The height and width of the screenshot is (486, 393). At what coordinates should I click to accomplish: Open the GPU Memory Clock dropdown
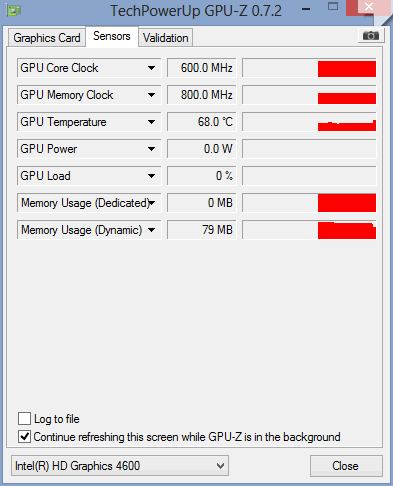coord(151,95)
